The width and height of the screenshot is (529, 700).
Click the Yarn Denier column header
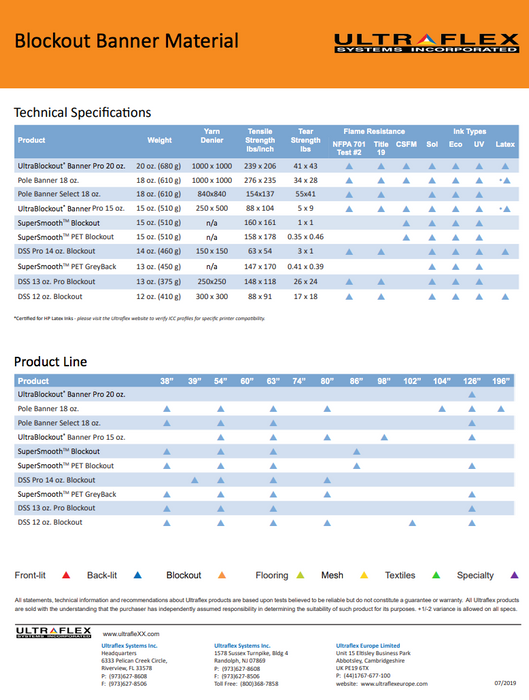click(212, 136)
